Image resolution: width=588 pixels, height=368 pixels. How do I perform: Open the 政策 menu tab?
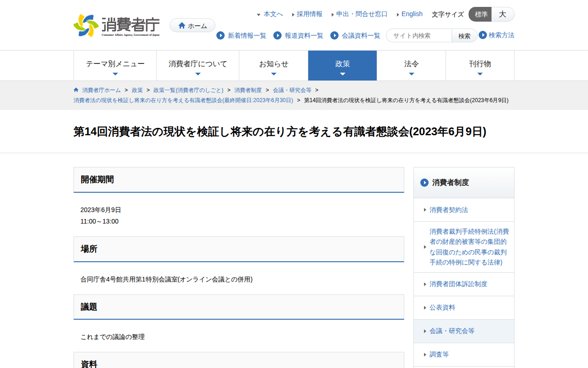(343, 66)
